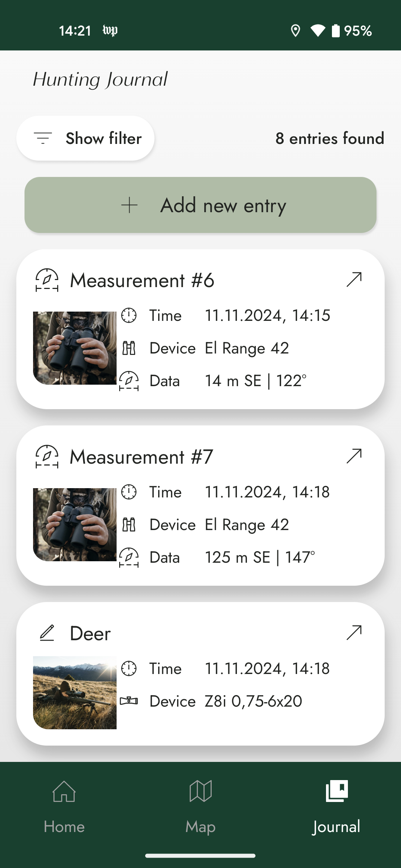Open Measurement #6 via arrow icon
This screenshot has width=401, height=868.
(354, 280)
